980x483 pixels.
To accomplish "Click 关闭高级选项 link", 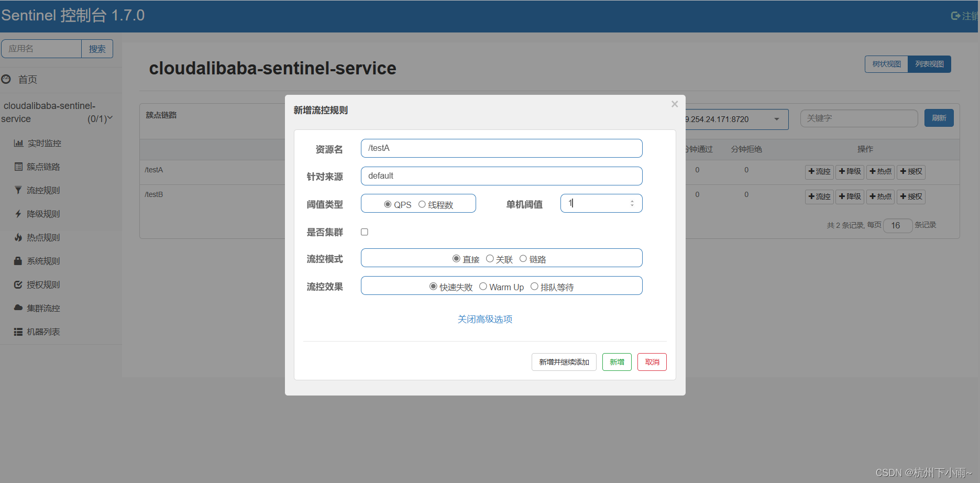I will [x=485, y=319].
